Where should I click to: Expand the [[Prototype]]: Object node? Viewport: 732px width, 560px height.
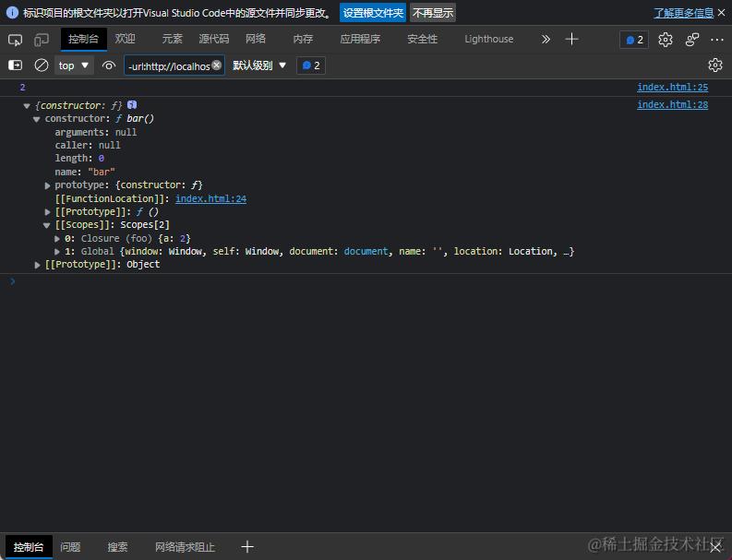[x=37, y=265]
